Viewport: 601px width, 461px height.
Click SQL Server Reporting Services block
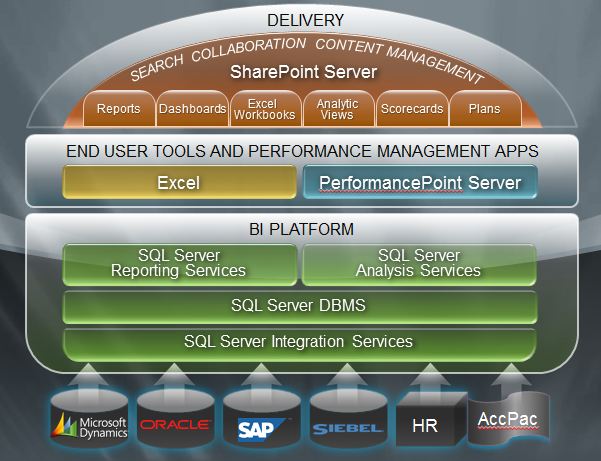coord(179,264)
